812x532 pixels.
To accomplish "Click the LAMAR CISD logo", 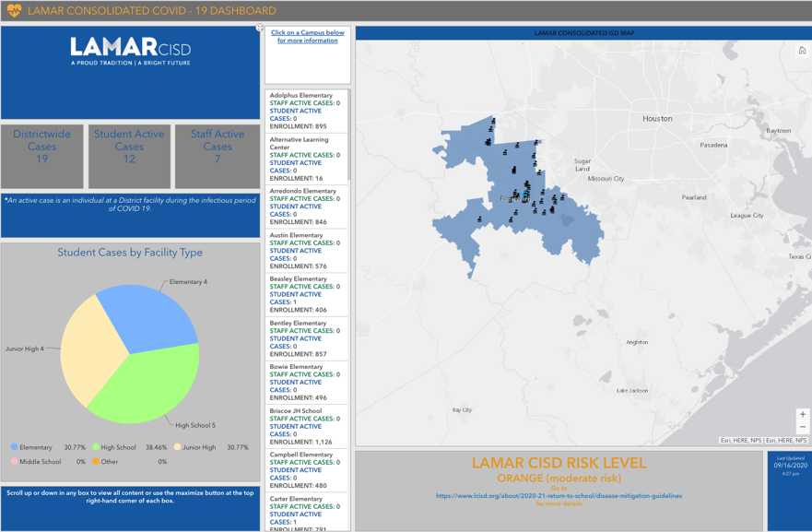I will point(131,52).
